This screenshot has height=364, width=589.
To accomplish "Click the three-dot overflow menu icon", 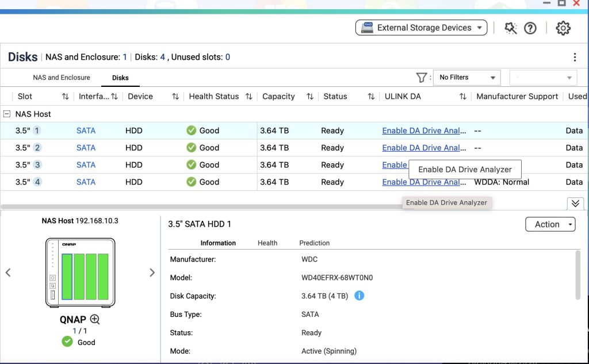I will coord(574,57).
